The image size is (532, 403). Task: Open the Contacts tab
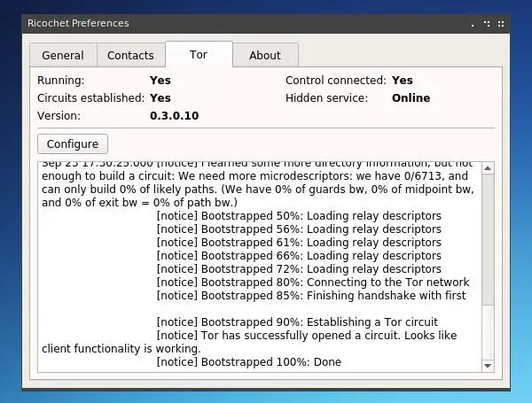[130, 55]
